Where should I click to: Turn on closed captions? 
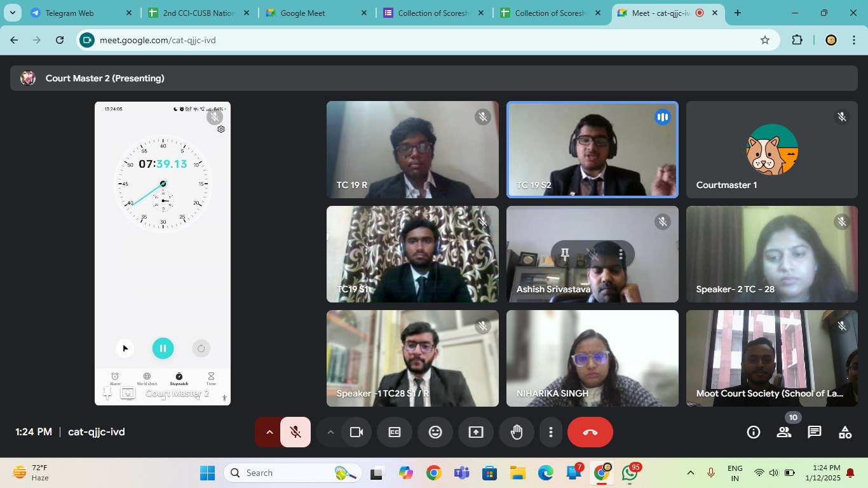click(x=395, y=432)
